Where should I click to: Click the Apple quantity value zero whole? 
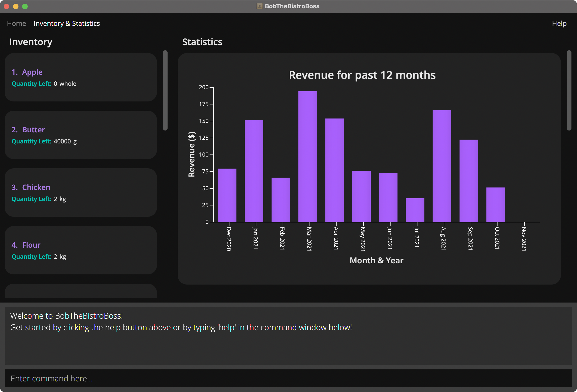tap(65, 84)
